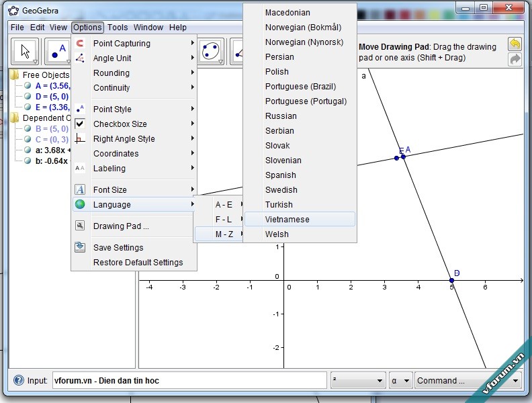Choose Russian language

pyautogui.click(x=300, y=116)
